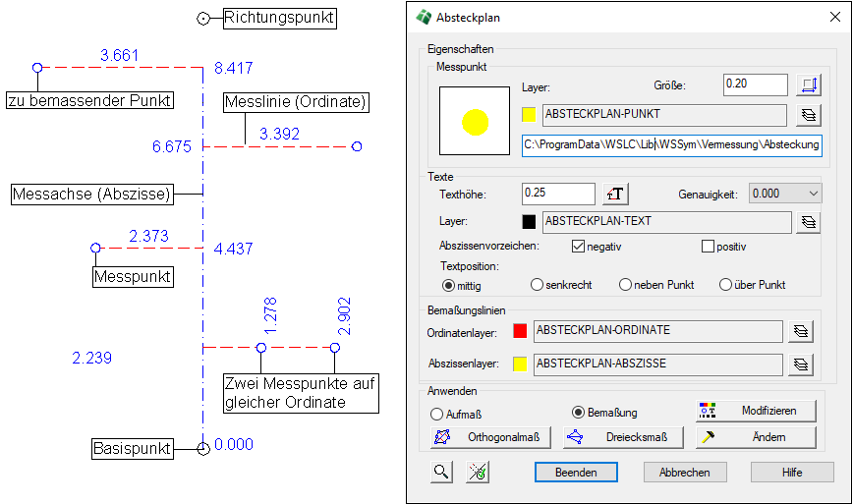
Task: Click the Messpunkt symbol preview thumbnail
Action: pyautogui.click(x=476, y=123)
